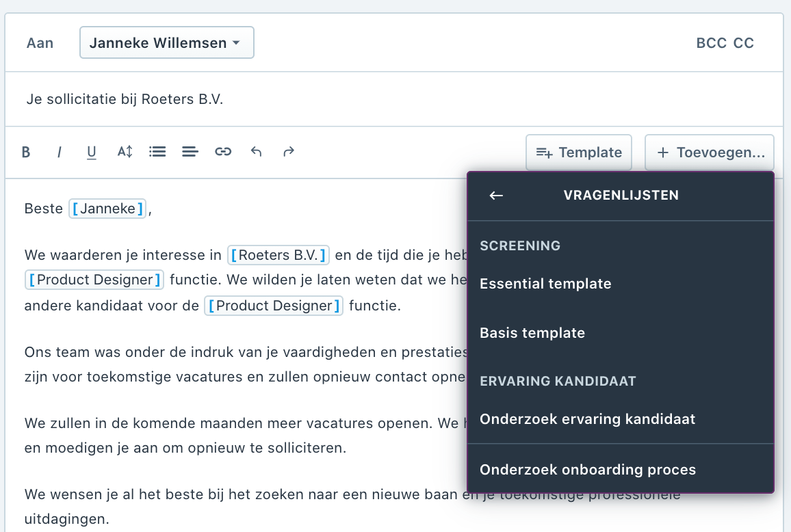The image size is (791, 532).
Task: Undo the last edit
Action: [255, 152]
